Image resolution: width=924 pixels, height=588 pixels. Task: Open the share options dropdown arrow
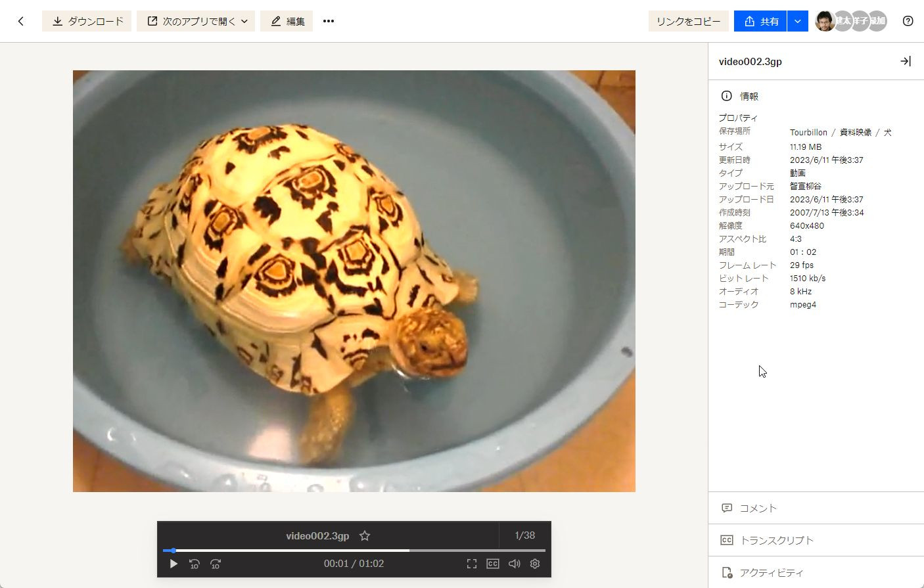coord(797,21)
